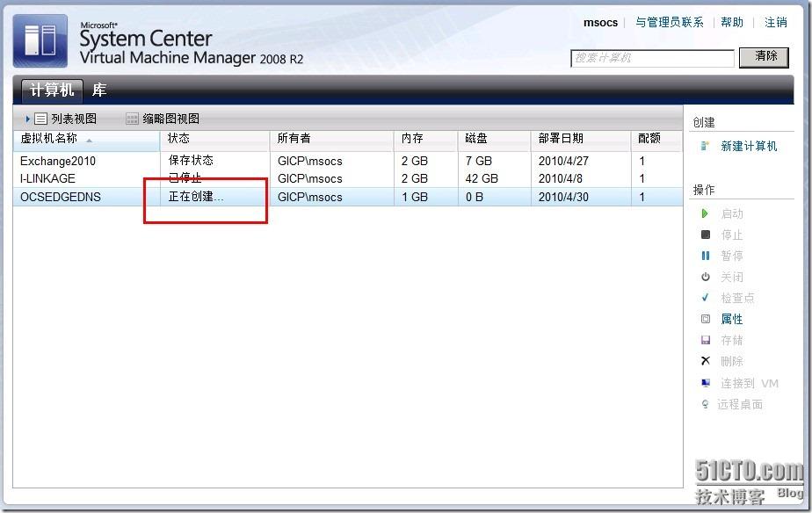Click the 与管理员联系 link
This screenshot has height=513, width=812.
click(669, 22)
